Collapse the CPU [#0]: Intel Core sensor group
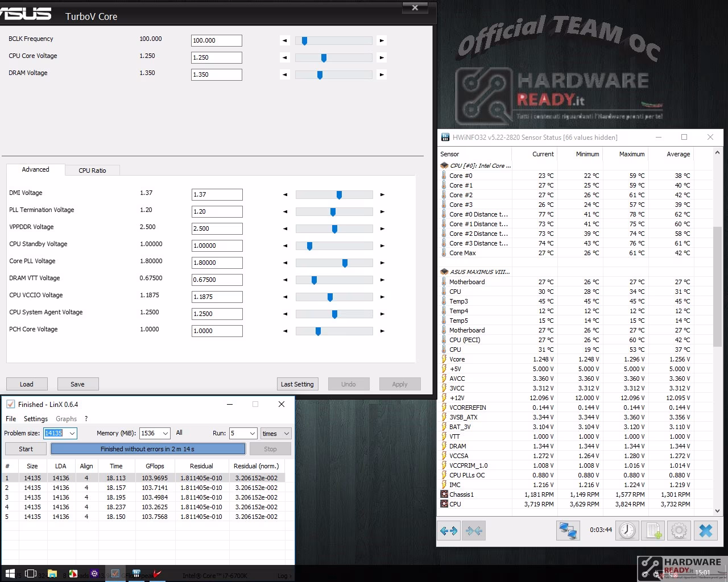This screenshot has height=582, width=728. point(444,165)
